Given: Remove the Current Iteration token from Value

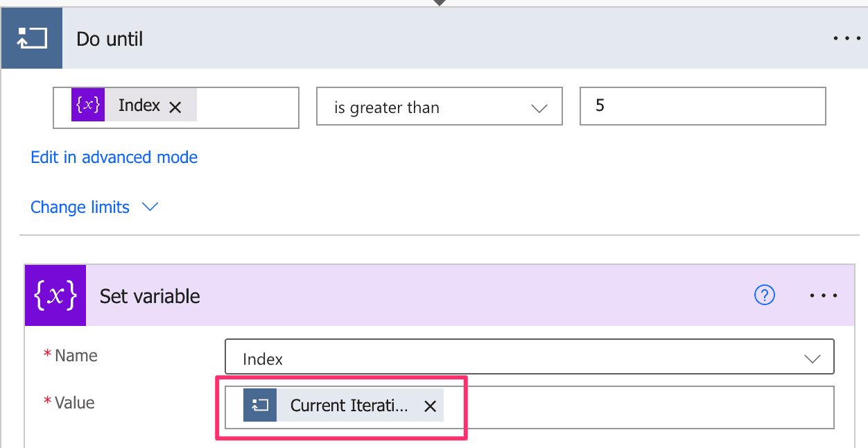Looking at the screenshot, I should pos(430,406).
